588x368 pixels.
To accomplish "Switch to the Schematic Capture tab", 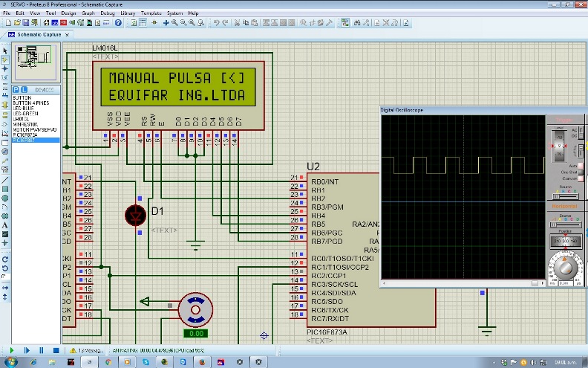I will [x=39, y=34].
